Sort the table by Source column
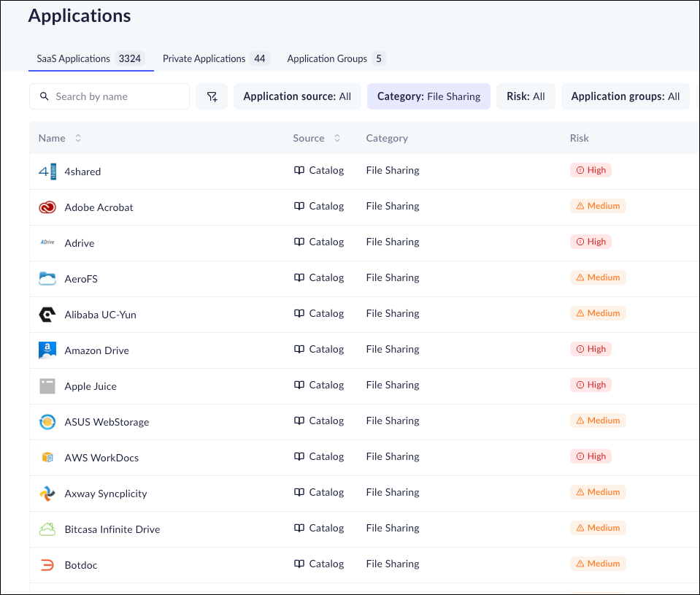The image size is (700, 595). coord(337,138)
